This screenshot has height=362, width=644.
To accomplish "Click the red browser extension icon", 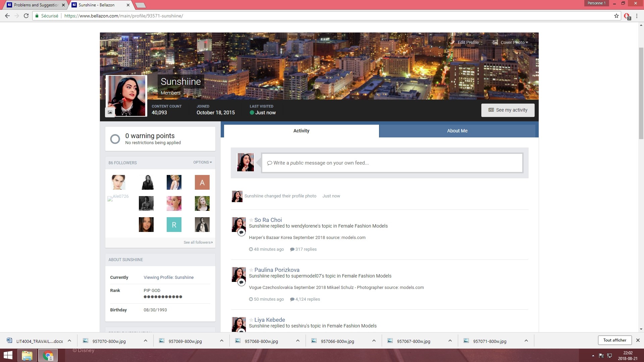I will point(627,16).
